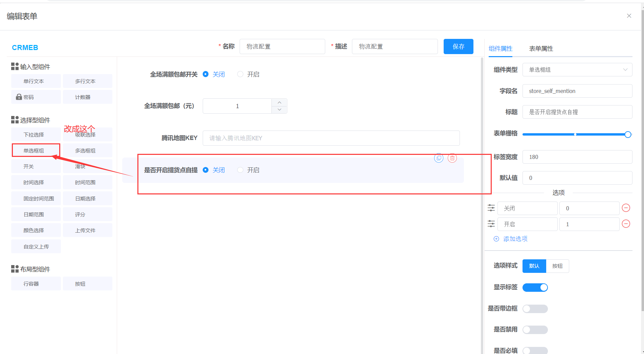The image size is (644, 354).
Task: Click the 描述 input field
Action: [395, 46]
